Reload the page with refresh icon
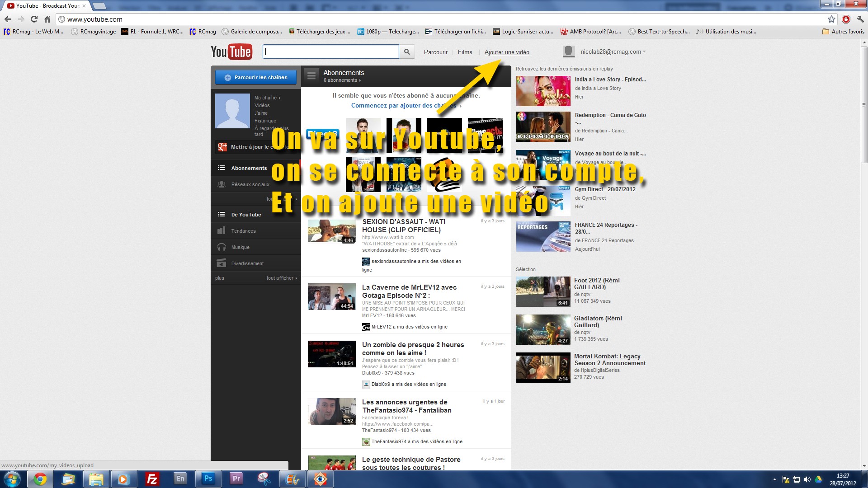The height and width of the screenshot is (488, 868). coord(34,19)
